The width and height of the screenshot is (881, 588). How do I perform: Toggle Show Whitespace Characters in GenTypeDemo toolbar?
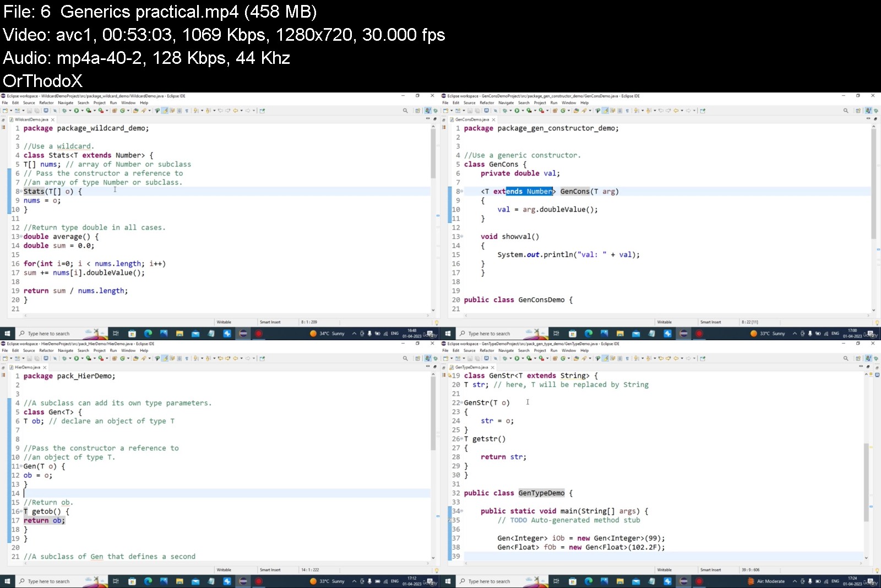pos(627,358)
